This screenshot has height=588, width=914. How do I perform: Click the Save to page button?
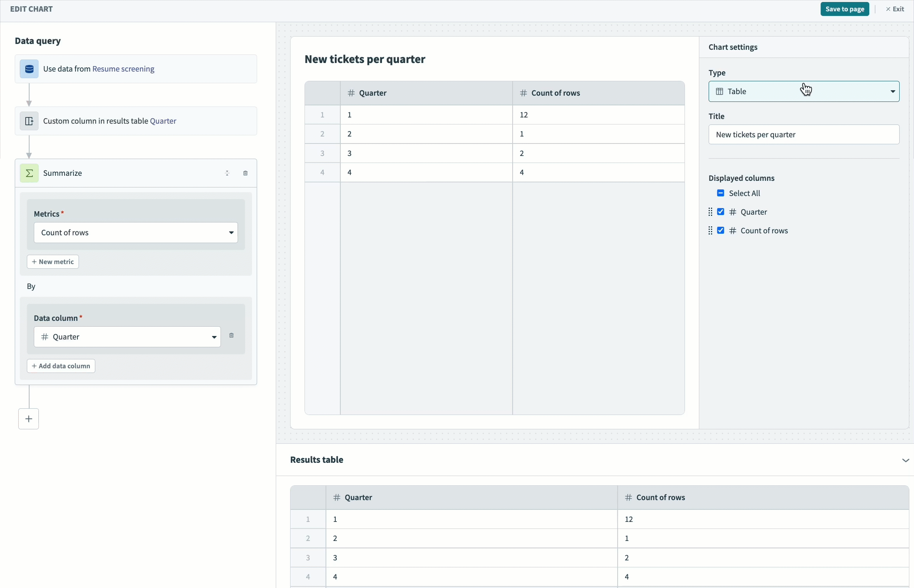tap(844, 9)
